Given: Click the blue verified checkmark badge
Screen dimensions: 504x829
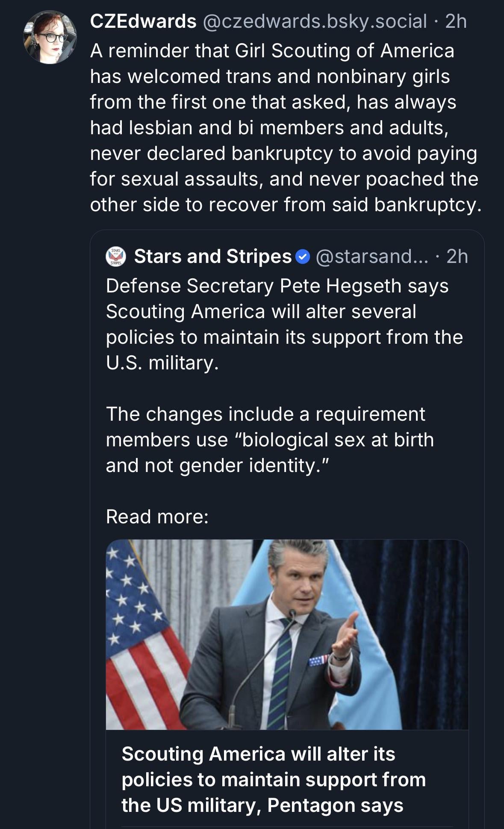Looking at the screenshot, I should (303, 257).
